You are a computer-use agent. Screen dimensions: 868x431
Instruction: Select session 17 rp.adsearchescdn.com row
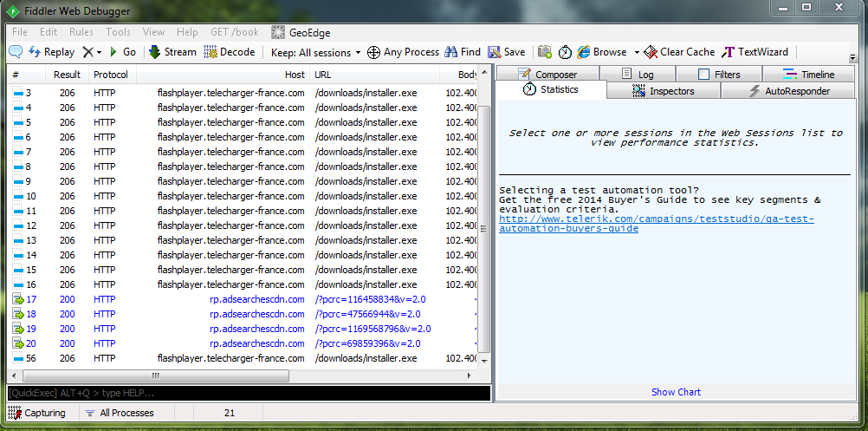pos(243,299)
